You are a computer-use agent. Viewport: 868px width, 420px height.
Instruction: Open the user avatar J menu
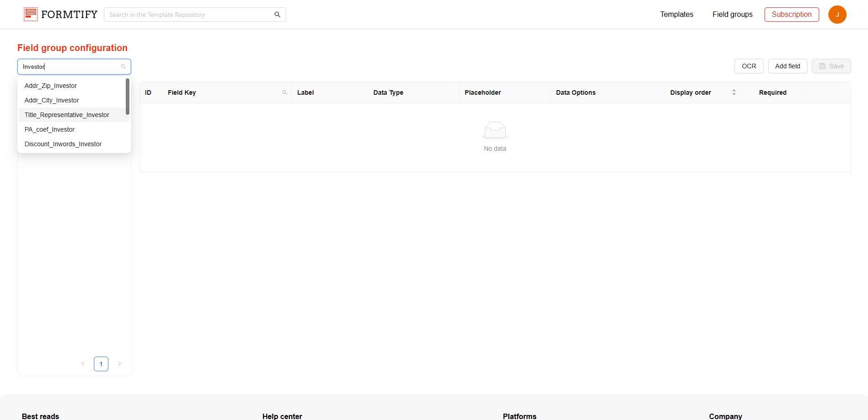(x=837, y=15)
